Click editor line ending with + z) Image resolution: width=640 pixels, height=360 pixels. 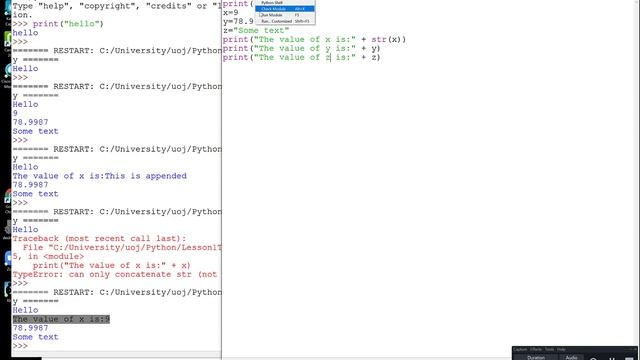coord(302,58)
